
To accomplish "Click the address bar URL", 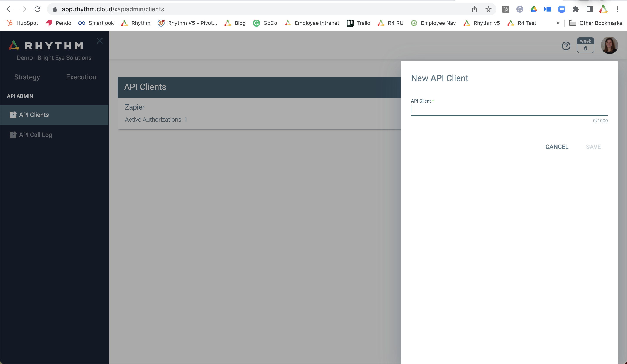I will point(113,9).
